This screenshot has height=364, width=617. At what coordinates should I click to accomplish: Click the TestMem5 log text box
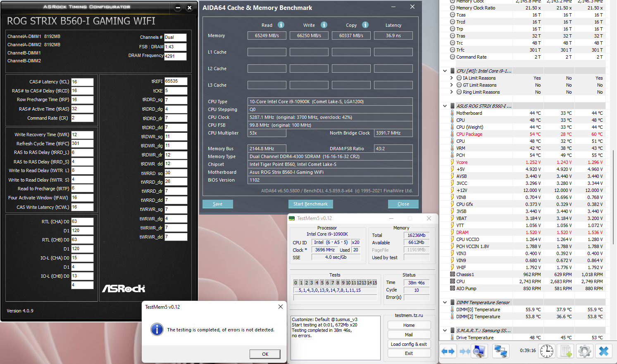pyautogui.click(x=336, y=338)
